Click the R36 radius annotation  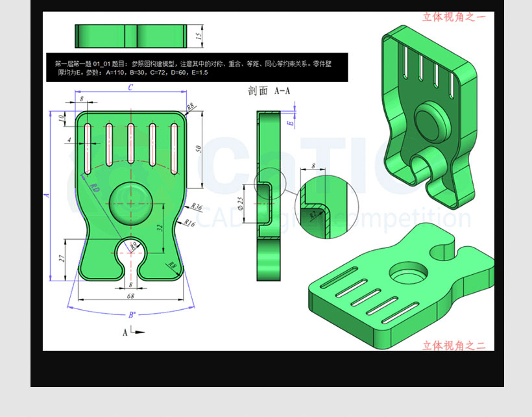197,207
